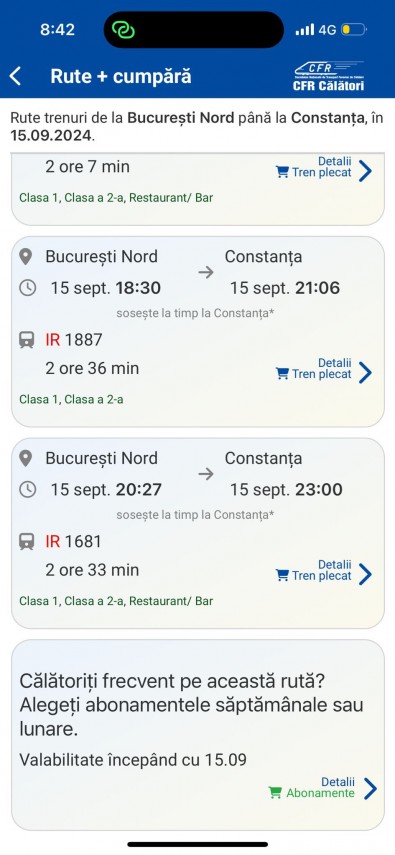Tap the green Abonamente cart icon
The image size is (395, 855).
pos(276,793)
